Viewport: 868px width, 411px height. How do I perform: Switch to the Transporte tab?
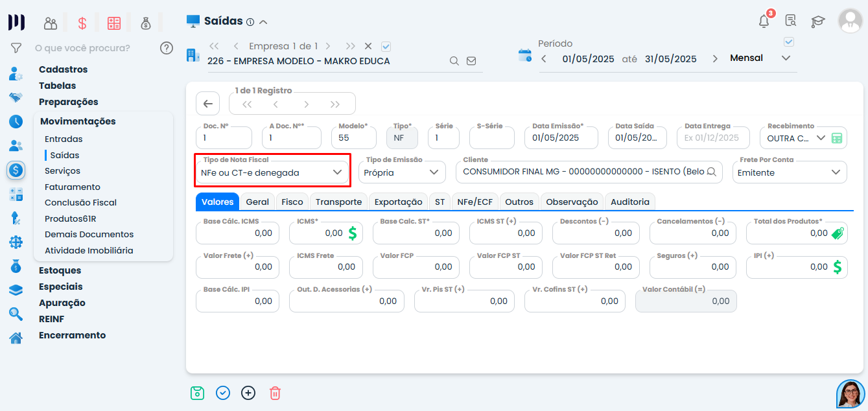pos(338,202)
